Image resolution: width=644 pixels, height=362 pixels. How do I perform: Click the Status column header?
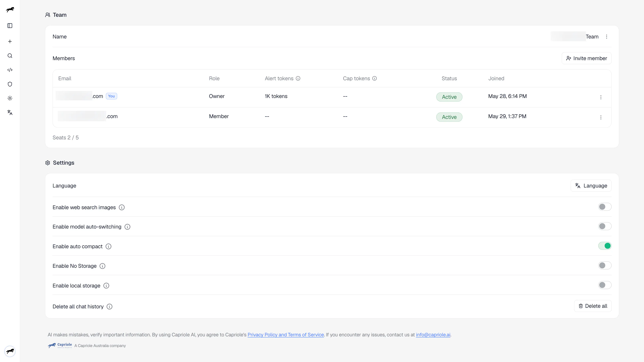click(x=449, y=78)
